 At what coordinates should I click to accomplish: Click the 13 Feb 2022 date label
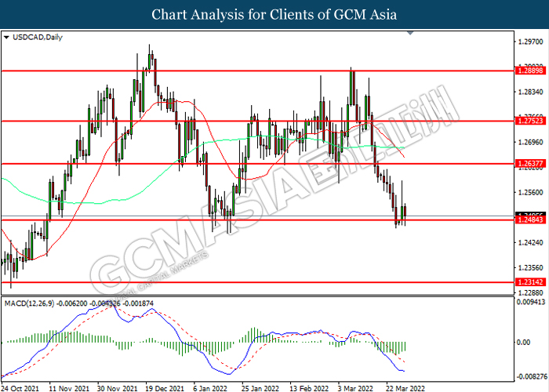[x=309, y=388]
